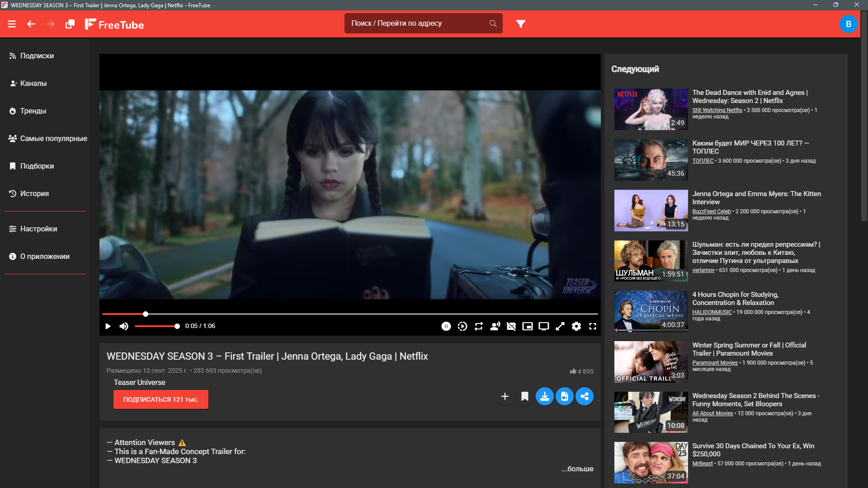The height and width of the screenshot is (488, 868).
Task: Open Самые популярные in the sidebar
Action: (47, 138)
